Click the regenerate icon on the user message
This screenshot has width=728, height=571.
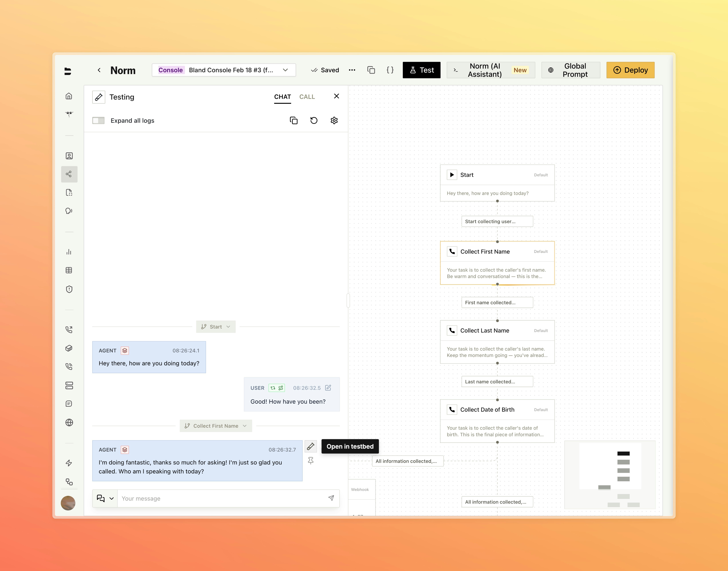coord(273,388)
